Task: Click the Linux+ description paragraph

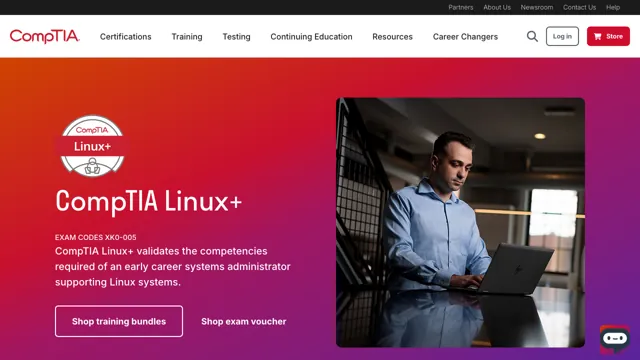Action: pos(173,267)
